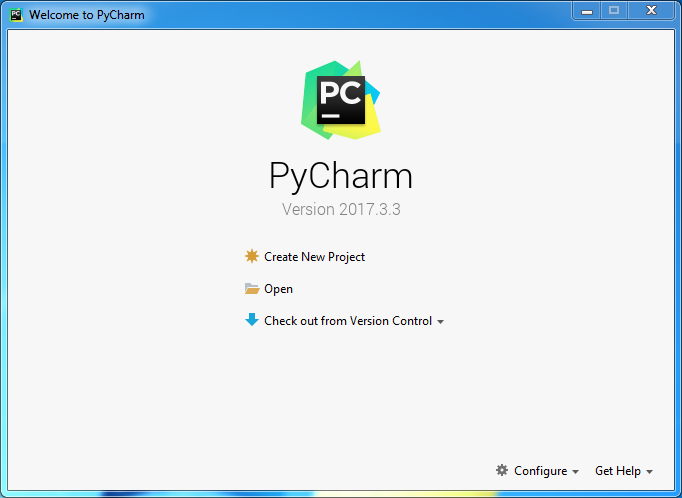This screenshot has height=498, width=682.
Task: Click the Create New Project link
Action: tap(314, 257)
